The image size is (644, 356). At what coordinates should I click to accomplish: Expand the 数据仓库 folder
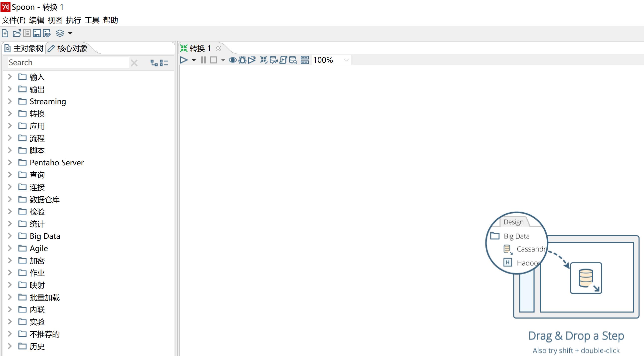10,199
